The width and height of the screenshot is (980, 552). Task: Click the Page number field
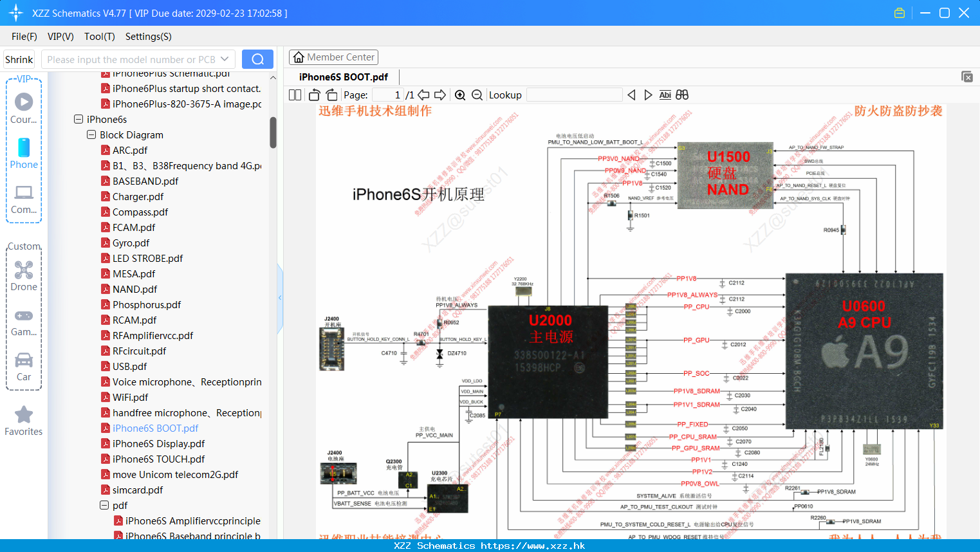coord(387,95)
